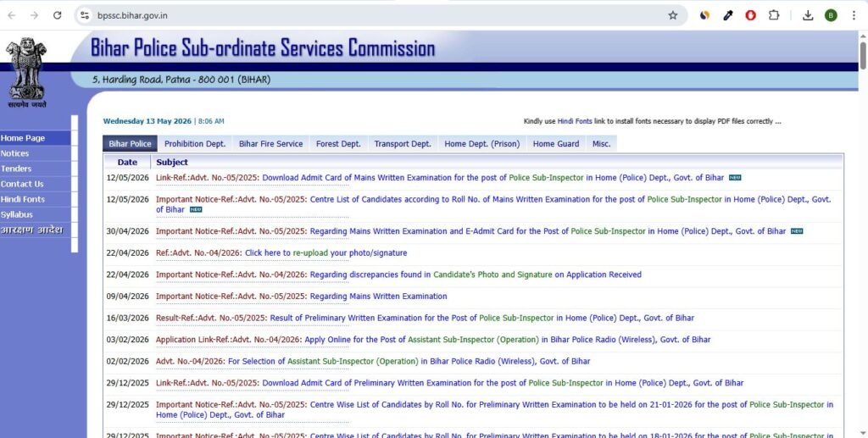The image size is (868, 438).
Task: Switch to Home Guard tab
Action: tap(556, 144)
